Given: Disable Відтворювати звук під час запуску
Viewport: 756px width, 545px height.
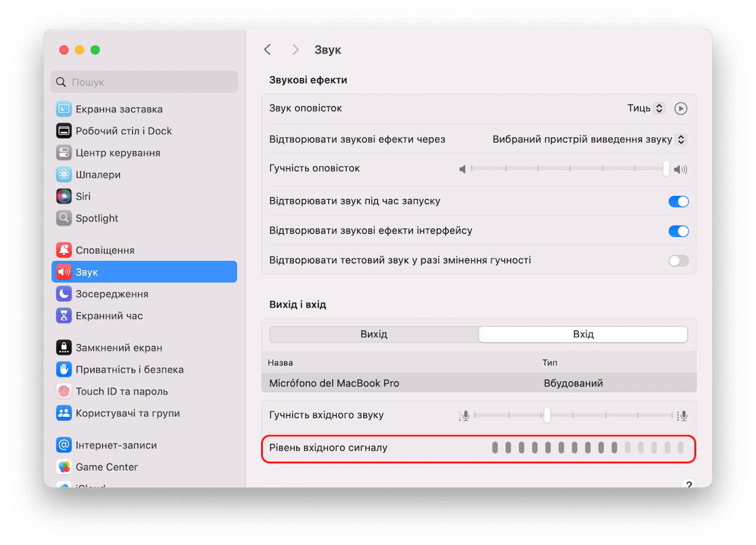Looking at the screenshot, I should pyautogui.click(x=678, y=202).
